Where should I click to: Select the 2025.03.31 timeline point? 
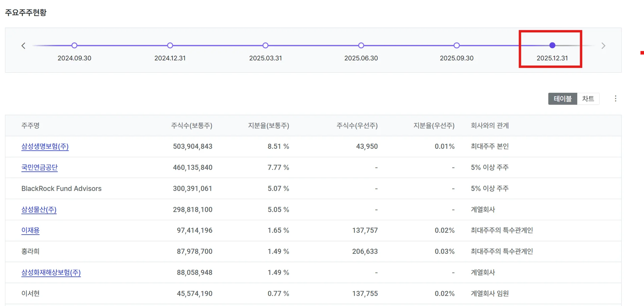(266, 46)
